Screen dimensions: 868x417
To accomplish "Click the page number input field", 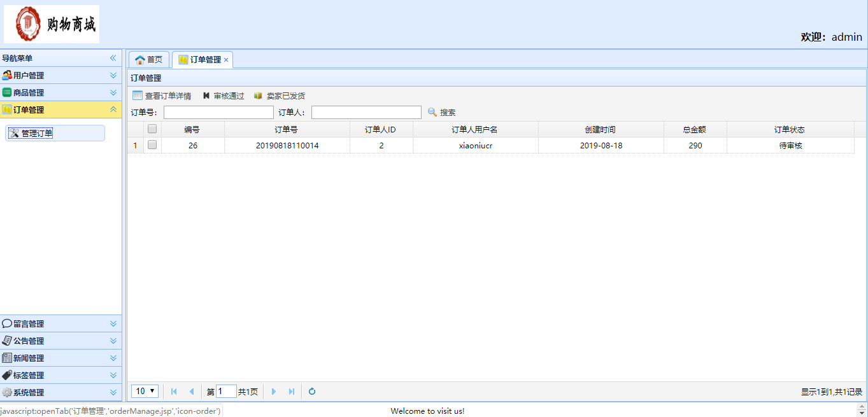I will (226, 392).
